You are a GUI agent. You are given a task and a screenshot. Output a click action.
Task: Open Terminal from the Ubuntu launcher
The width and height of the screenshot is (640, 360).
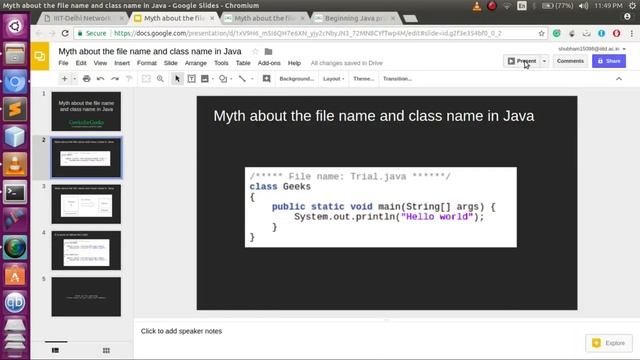(x=15, y=192)
